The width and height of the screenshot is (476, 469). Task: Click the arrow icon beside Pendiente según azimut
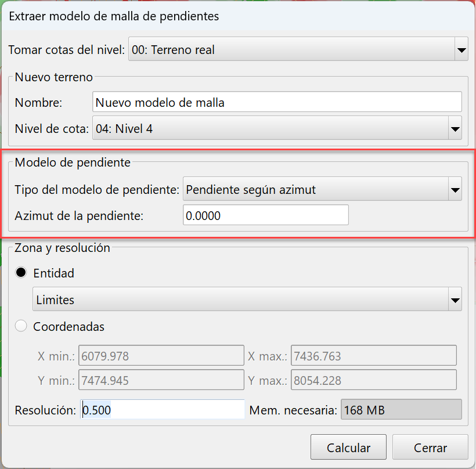pos(455,189)
